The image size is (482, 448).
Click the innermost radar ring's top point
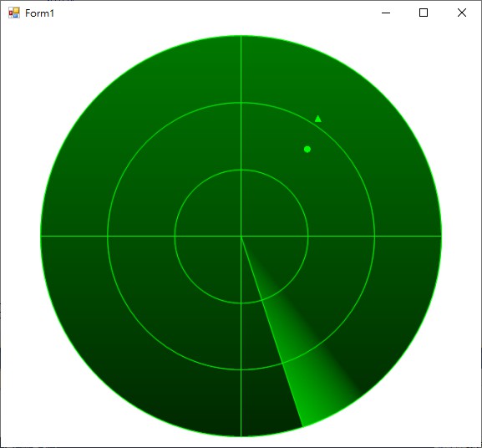[241, 170]
